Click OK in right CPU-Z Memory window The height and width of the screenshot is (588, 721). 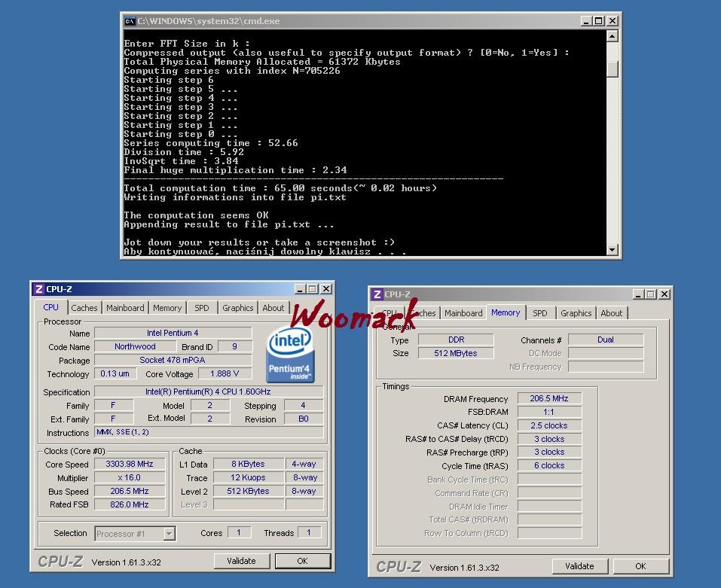click(x=641, y=566)
